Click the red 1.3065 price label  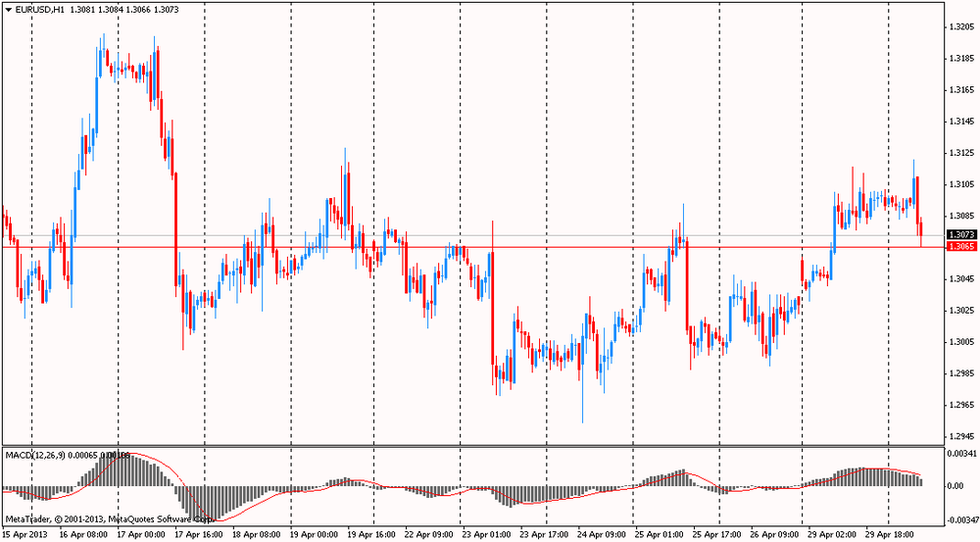[x=961, y=246]
